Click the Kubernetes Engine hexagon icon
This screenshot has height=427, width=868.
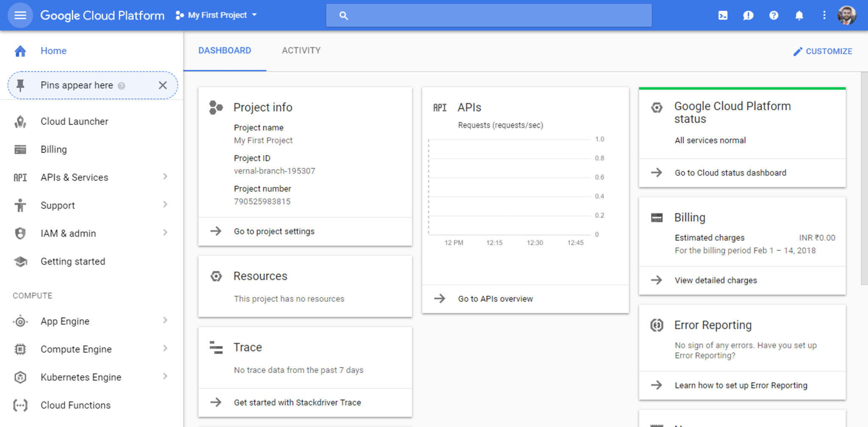tap(20, 377)
